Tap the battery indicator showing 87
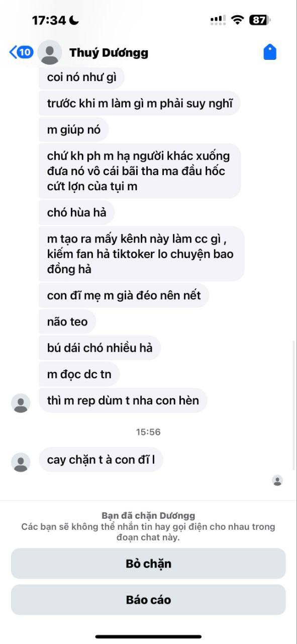Viewport: 297px width, 644px height. point(260,20)
